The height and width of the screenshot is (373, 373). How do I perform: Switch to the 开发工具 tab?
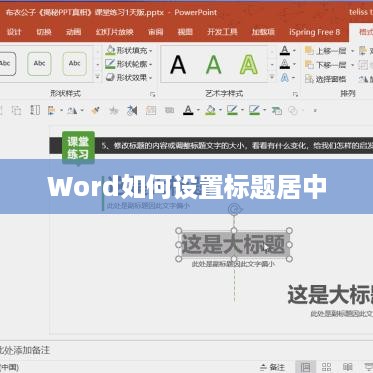(222, 32)
